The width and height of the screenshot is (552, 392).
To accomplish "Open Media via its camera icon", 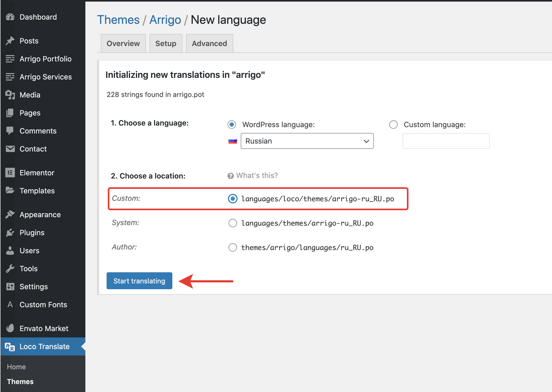I will point(10,95).
